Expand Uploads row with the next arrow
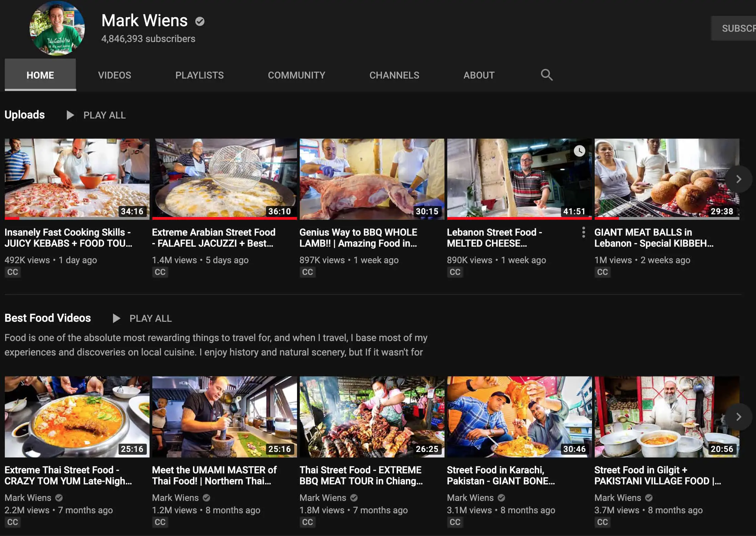756x536 pixels. click(x=738, y=179)
